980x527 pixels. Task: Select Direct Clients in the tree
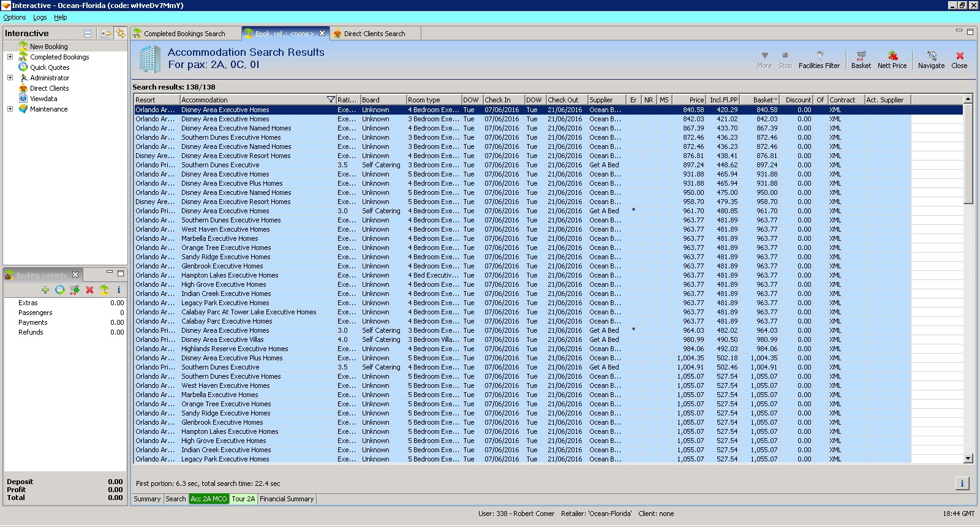[49, 88]
